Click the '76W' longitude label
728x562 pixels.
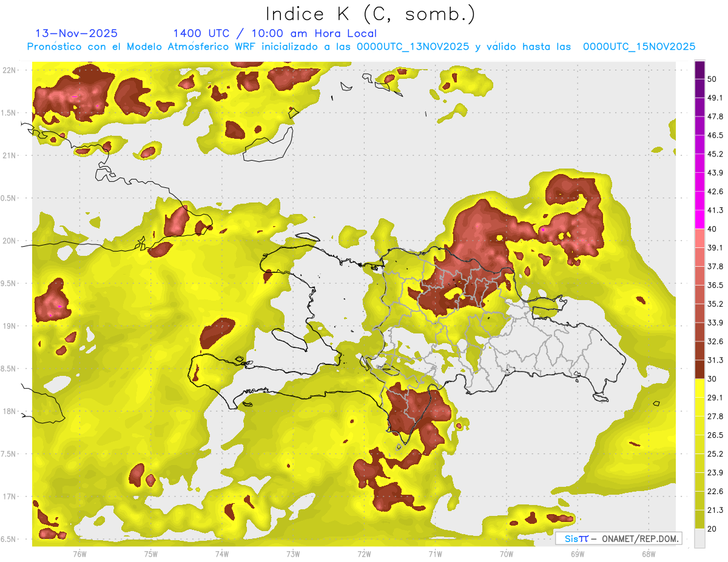79,554
